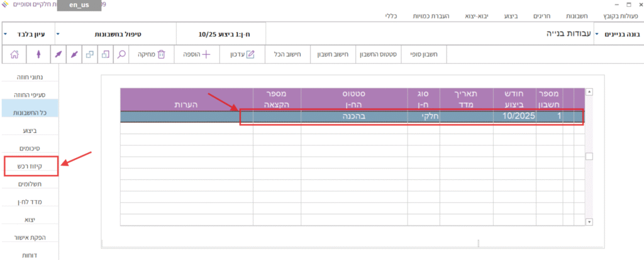Click the מחיקה (delete) trash button

152,55
